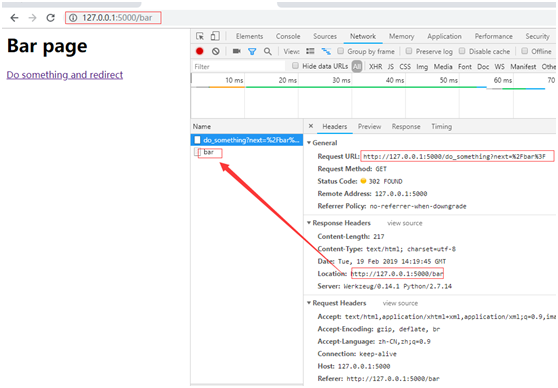Switch to the Response detail tab
Image resolution: width=558 pixels, height=388 pixels.
coord(406,126)
